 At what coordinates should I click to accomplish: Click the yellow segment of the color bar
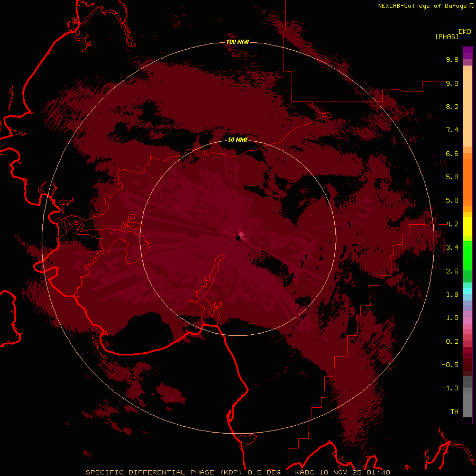coord(467,226)
